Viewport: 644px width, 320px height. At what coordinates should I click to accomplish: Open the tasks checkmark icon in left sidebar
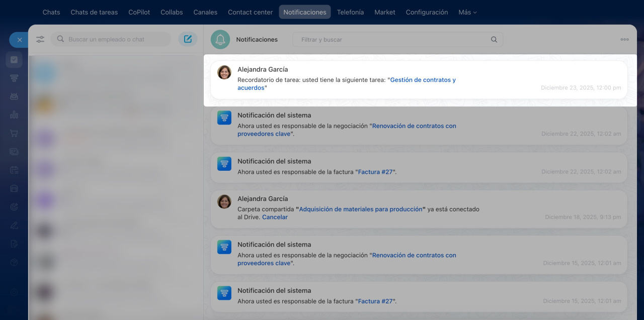click(x=14, y=60)
